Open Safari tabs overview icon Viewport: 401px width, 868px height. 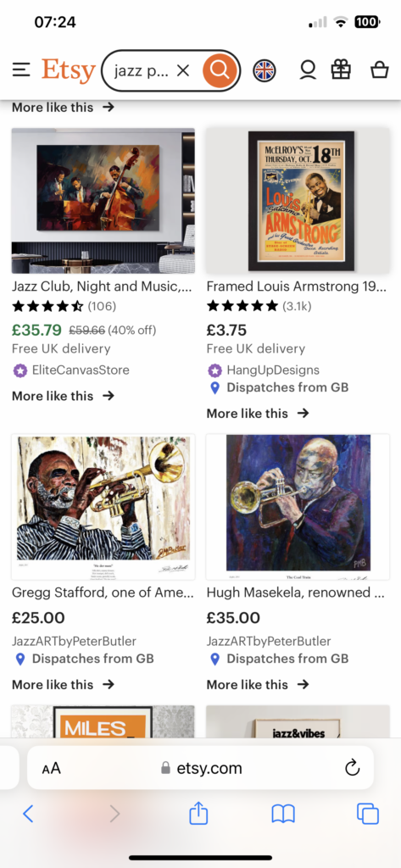pyautogui.click(x=368, y=814)
